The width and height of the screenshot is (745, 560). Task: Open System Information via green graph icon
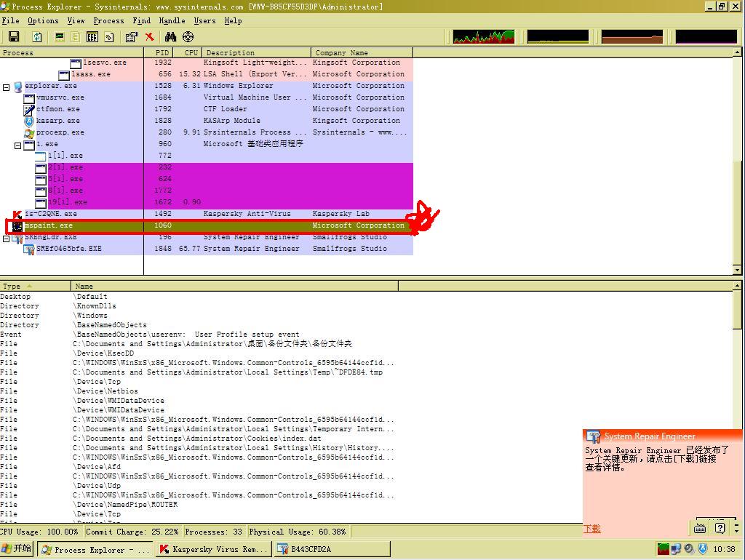click(x=60, y=36)
